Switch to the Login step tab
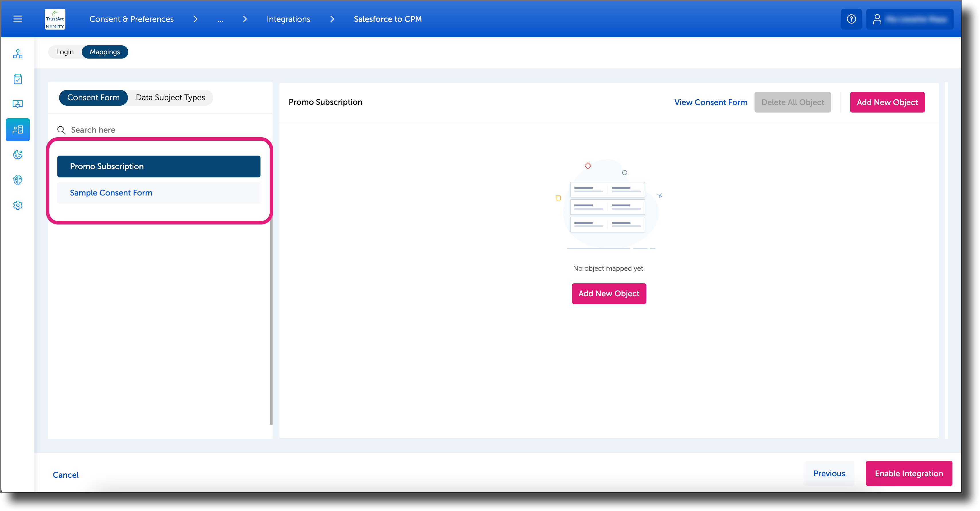 coord(65,52)
